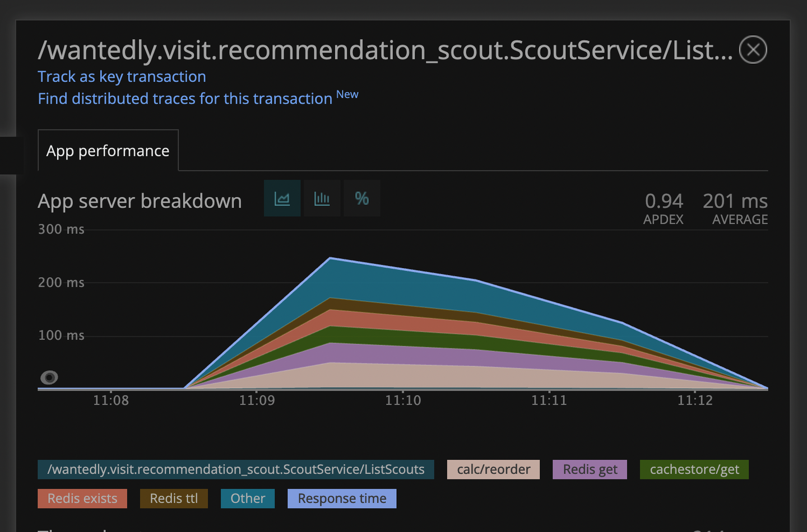Toggle the Redis get legend series
The image size is (807, 532).
590,469
